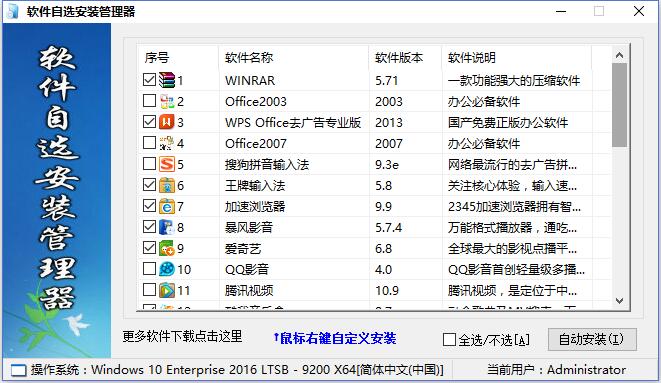Check the Office2003 checkbox
The image size is (661, 383).
[149, 101]
